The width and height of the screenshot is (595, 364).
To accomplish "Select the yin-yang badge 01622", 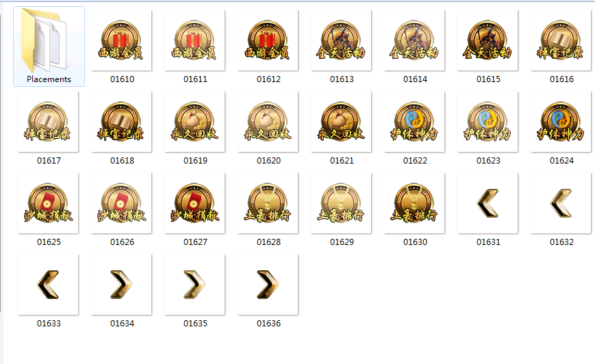I will 414,122.
